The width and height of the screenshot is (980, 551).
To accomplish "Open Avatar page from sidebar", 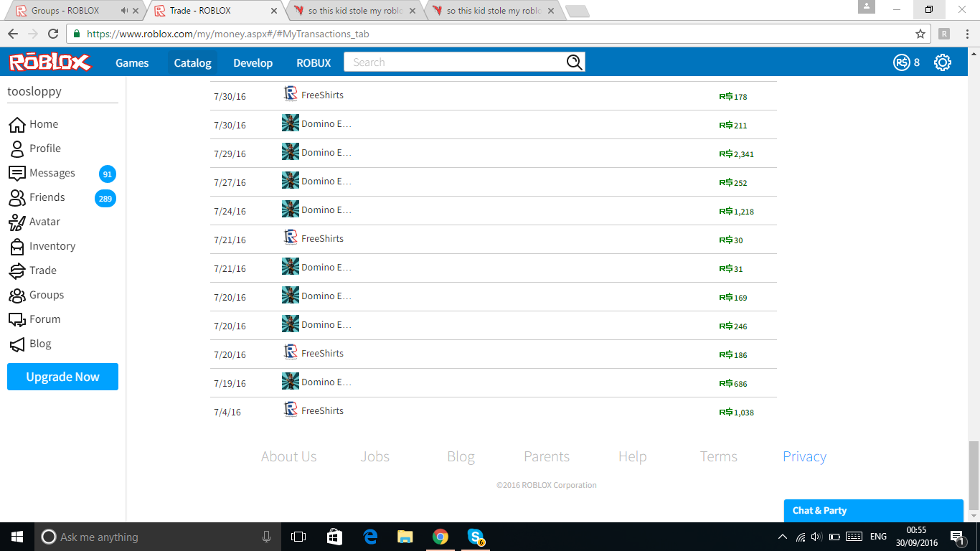I will (x=34, y=222).
